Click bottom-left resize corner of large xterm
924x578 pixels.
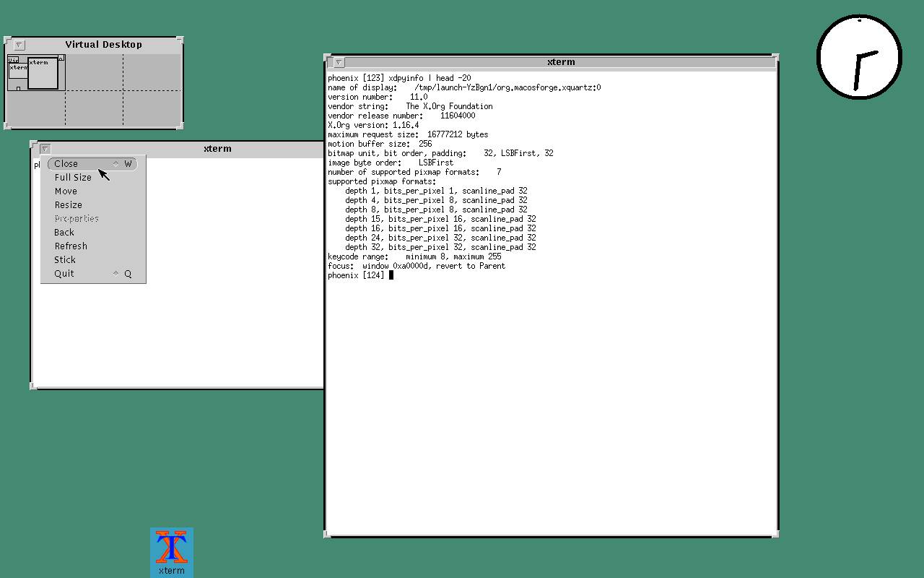pos(328,535)
